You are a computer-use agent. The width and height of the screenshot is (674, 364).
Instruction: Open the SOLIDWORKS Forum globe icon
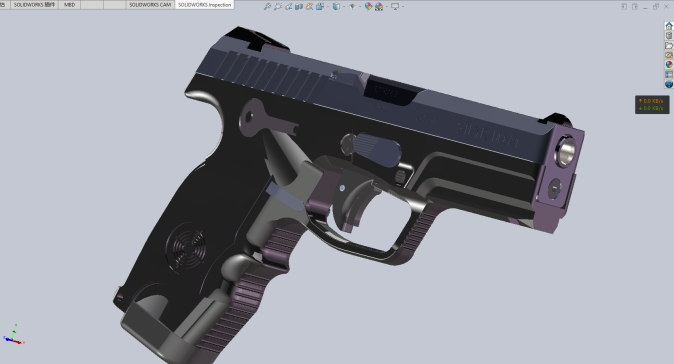click(x=669, y=84)
